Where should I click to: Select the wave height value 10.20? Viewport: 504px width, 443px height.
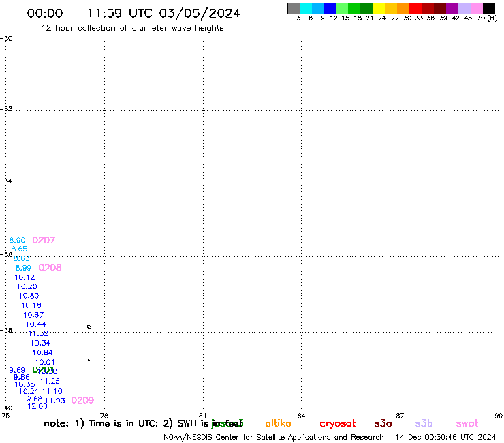[x=27, y=286]
